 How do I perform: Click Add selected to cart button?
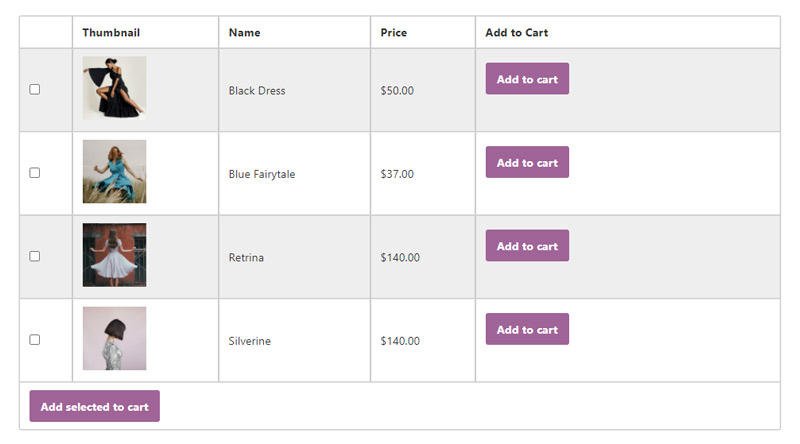[x=94, y=406]
